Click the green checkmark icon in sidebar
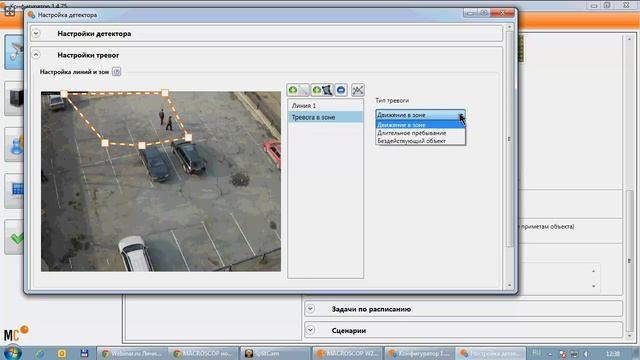Screen dimensions: 640x360 (15, 237)
